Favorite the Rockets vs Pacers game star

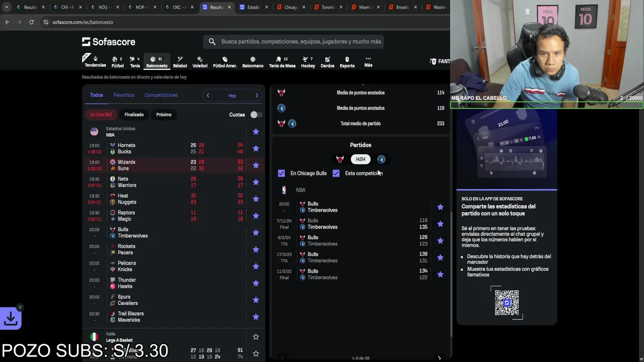click(x=256, y=249)
